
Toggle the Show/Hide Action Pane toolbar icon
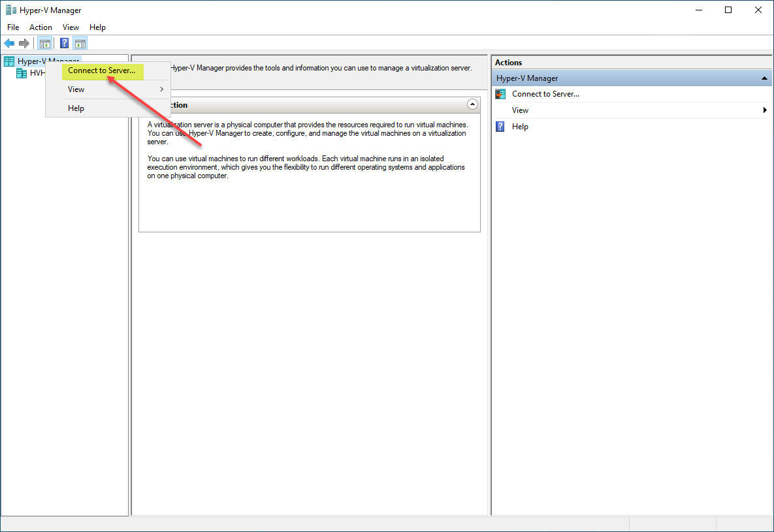click(x=80, y=44)
